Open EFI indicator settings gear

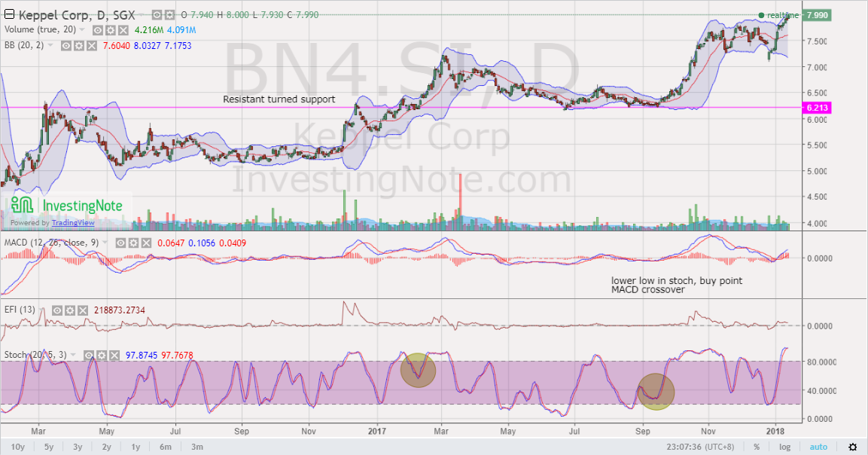pyautogui.click(x=70, y=310)
